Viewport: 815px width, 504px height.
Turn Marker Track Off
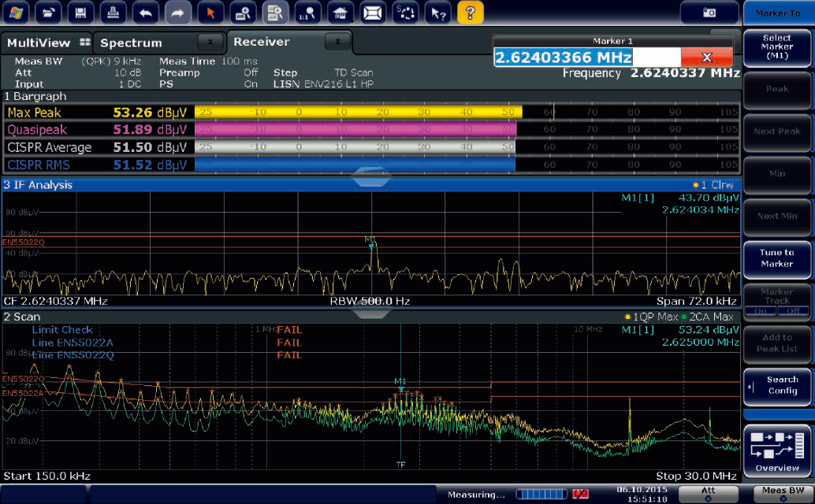[x=793, y=311]
